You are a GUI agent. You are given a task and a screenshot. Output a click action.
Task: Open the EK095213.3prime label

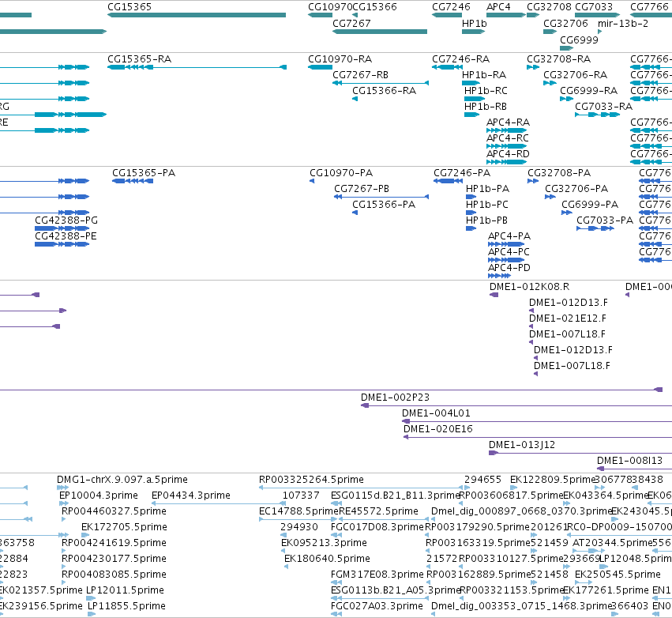(x=324, y=543)
